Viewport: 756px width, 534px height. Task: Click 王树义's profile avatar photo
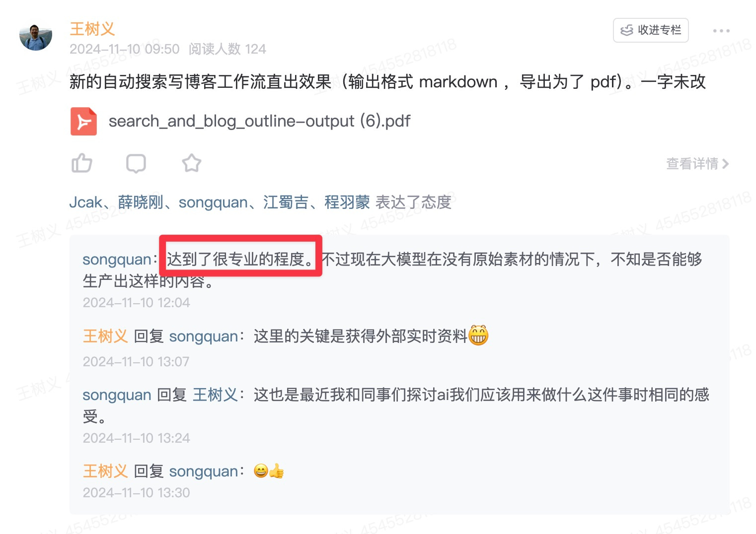point(36,37)
